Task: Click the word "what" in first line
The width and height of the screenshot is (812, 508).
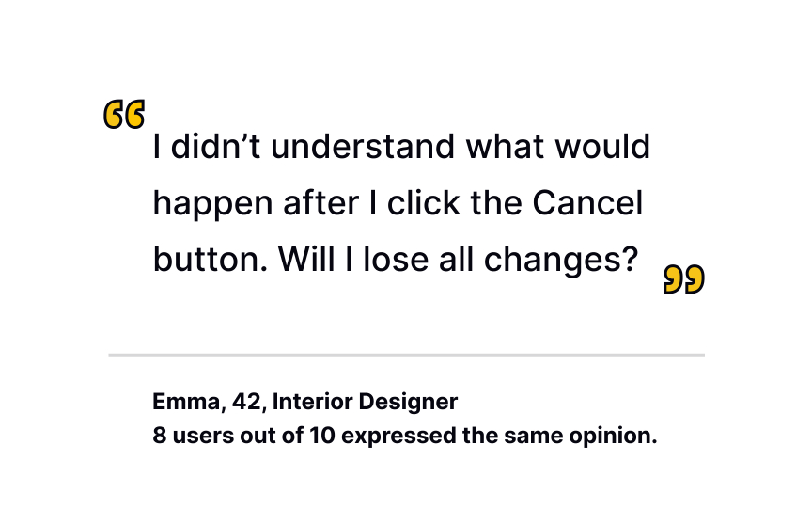Action: coord(505,147)
